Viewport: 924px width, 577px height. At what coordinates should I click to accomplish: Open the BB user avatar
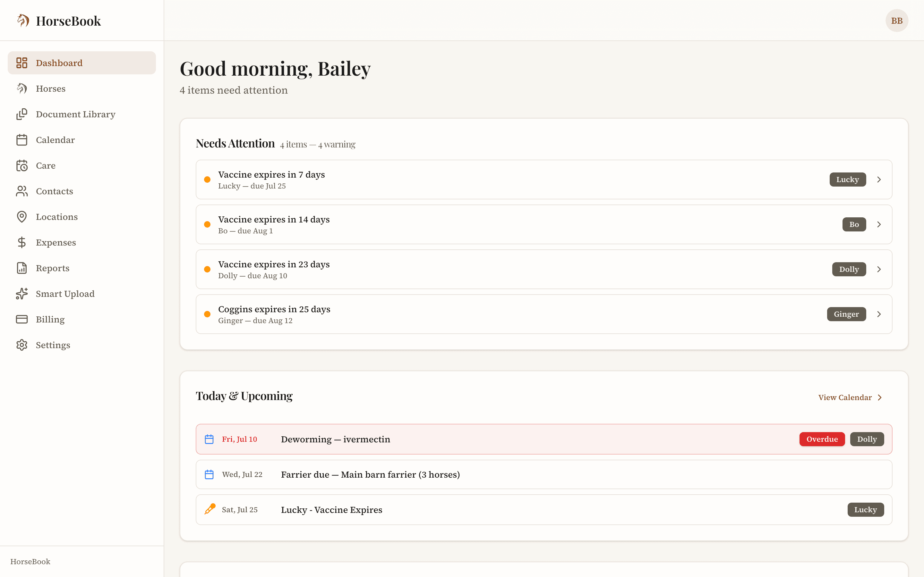(897, 21)
